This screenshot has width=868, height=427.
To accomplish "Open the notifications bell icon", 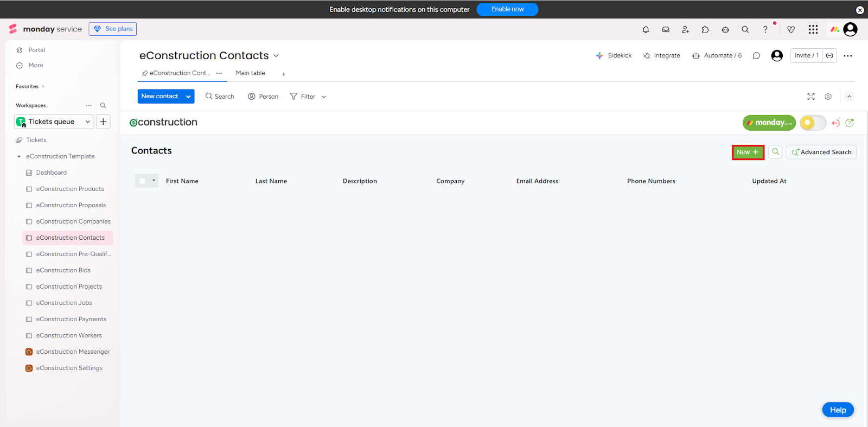I will pos(646,29).
